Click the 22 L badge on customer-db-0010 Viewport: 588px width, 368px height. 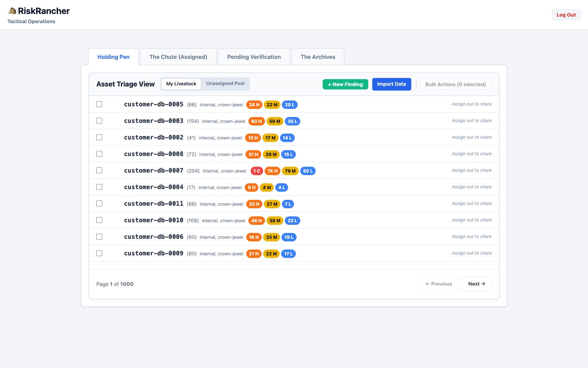coord(293,220)
